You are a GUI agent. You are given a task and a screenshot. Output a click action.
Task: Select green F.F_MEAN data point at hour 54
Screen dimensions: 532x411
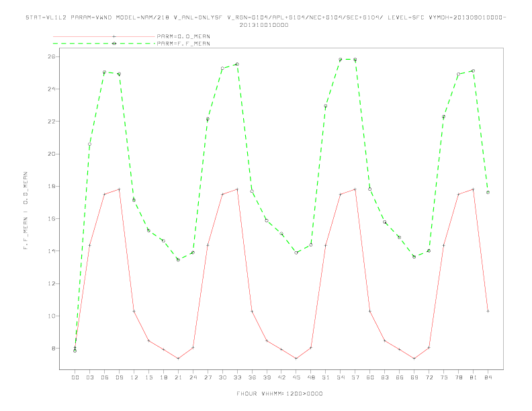pyautogui.click(x=341, y=59)
